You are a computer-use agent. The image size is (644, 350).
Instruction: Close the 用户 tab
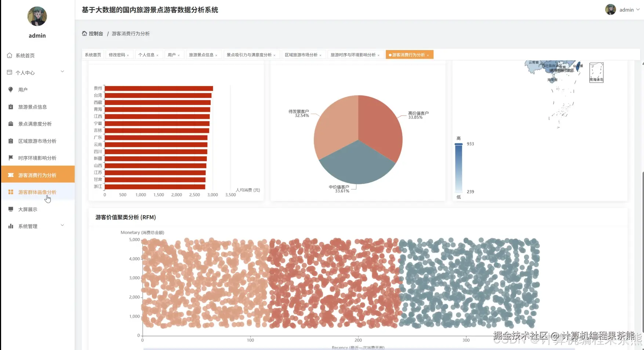click(179, 55)
